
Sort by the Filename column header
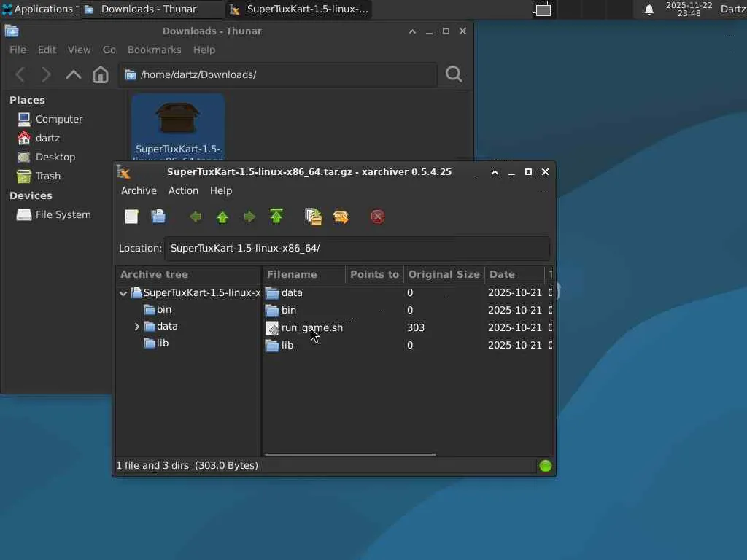(303, 275)
